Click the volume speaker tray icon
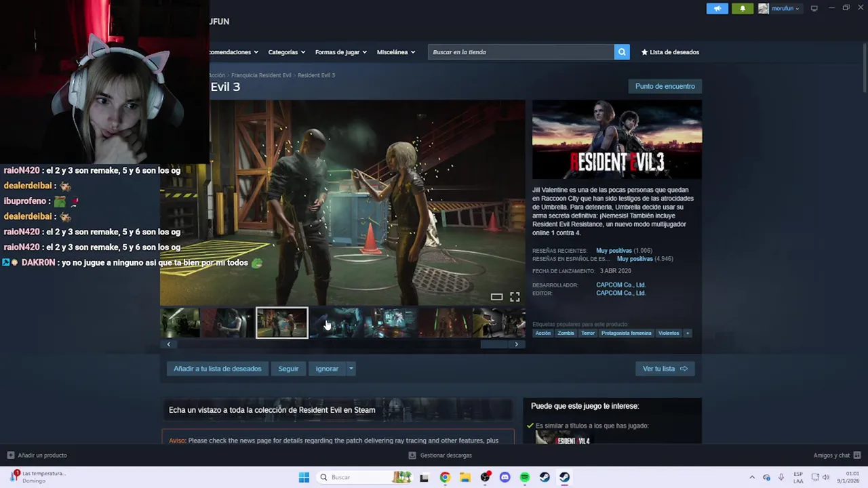This screenshot has width=868, height=488. [x=825, y=477]
